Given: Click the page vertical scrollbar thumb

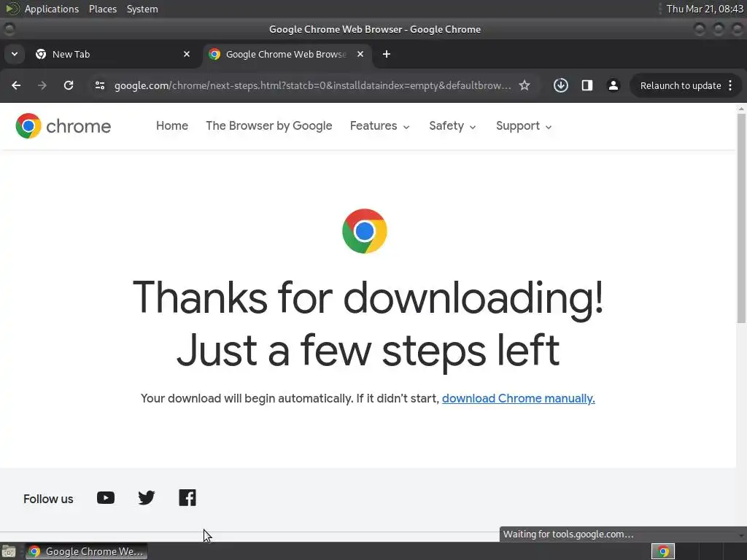Looking at the screenshot, I should [741, 217].
